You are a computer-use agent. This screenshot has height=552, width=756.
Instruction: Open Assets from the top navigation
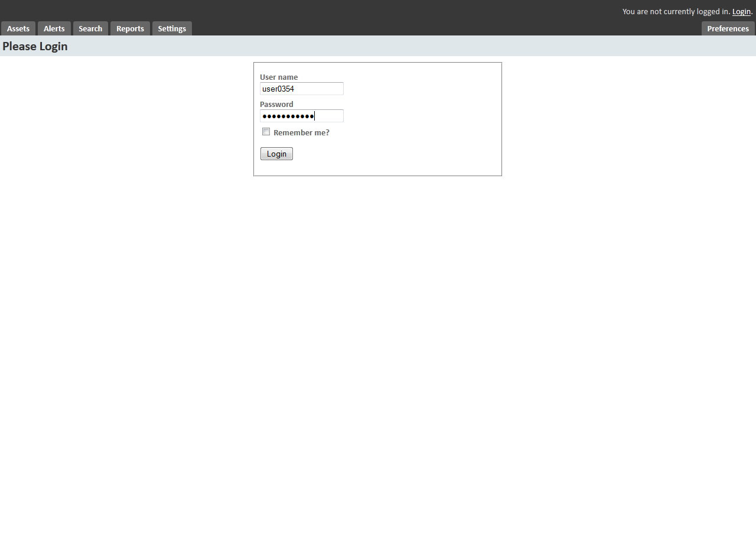coord(18,28)
